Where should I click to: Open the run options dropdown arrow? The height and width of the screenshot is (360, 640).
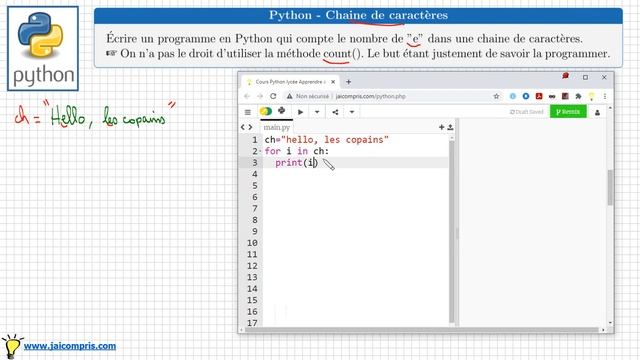[x=317, y=112]
